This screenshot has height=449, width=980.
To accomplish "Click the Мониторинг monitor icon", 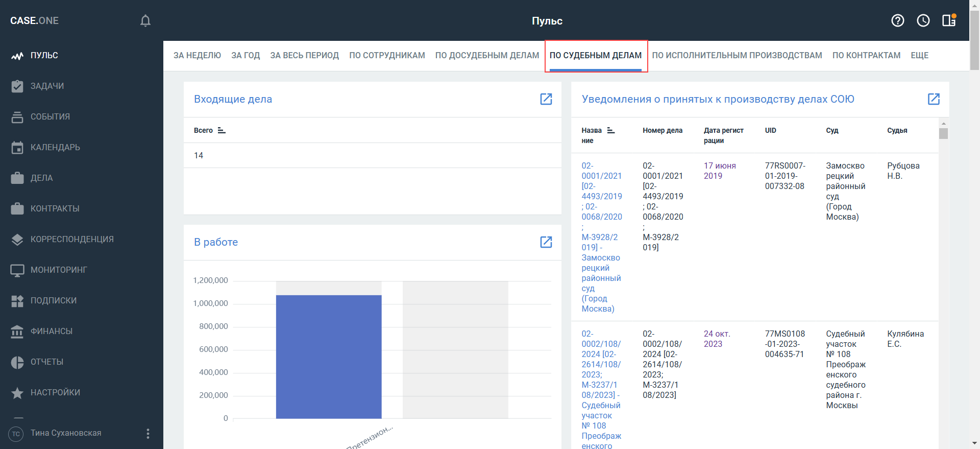I will pyautogui.click(x=17, y=270).
